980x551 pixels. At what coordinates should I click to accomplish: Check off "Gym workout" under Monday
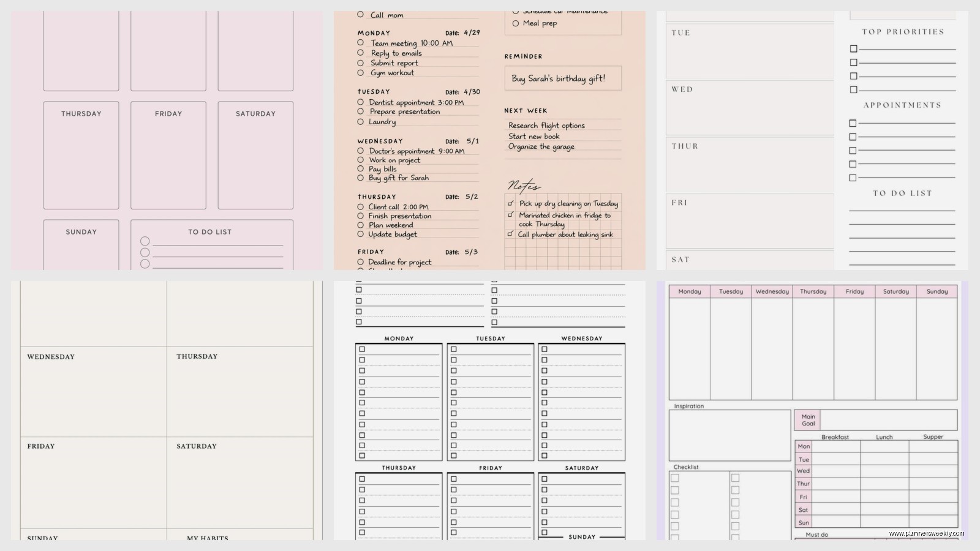(360, 73)
